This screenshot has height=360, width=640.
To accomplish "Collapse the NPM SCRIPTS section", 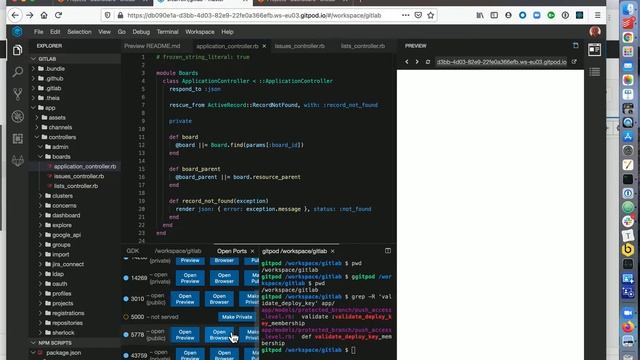I will point(33,343).
